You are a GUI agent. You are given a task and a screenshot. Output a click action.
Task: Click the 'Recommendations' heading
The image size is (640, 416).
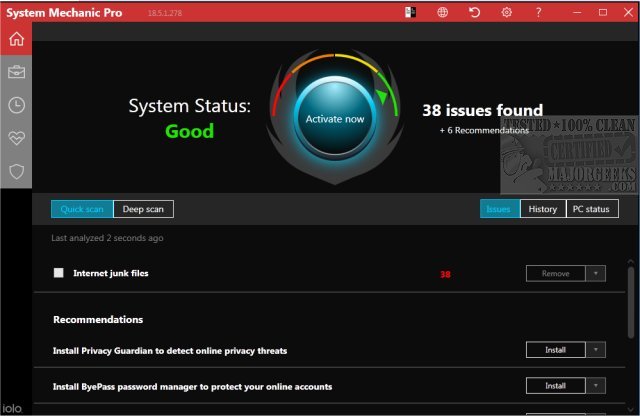[x=98, y=319]
